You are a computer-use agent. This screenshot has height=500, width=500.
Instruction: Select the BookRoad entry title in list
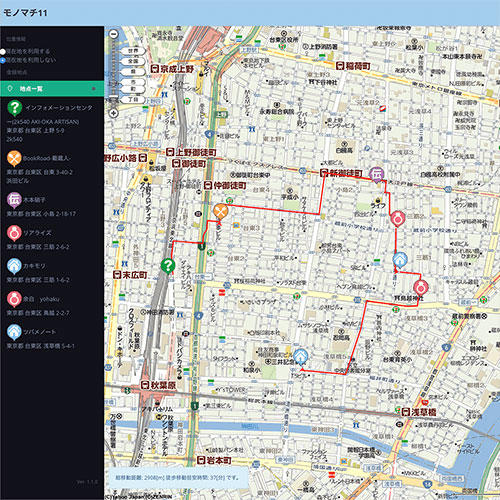point(47,159)
